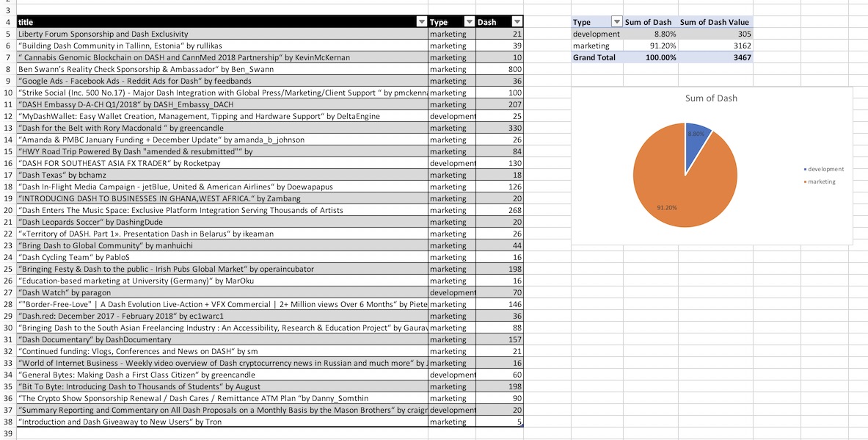Select the 'Google Ads - Facebook Ads' title cell
This screenshot has height=440, width=868.
[222, 81]
